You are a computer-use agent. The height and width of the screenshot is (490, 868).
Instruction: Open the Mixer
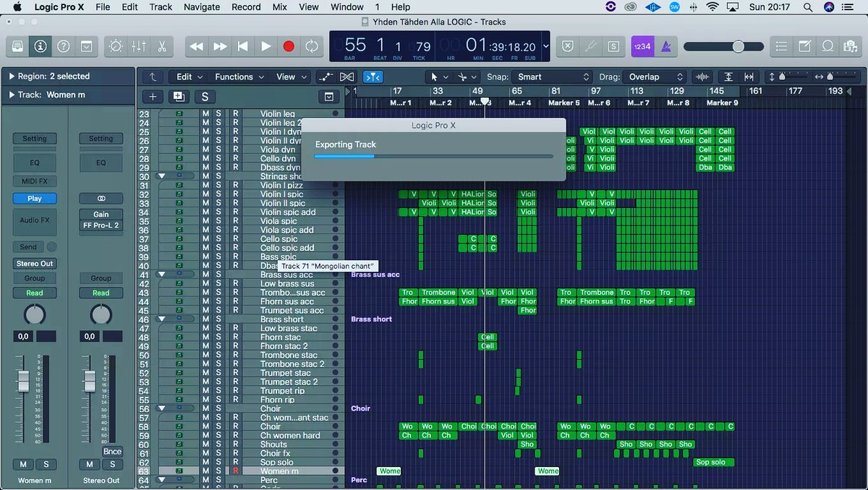tap(139, 46)
